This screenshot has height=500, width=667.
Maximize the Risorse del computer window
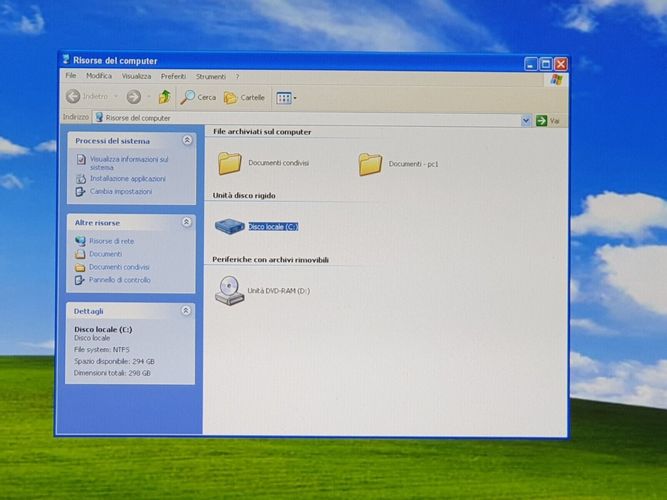coord(546,64)
